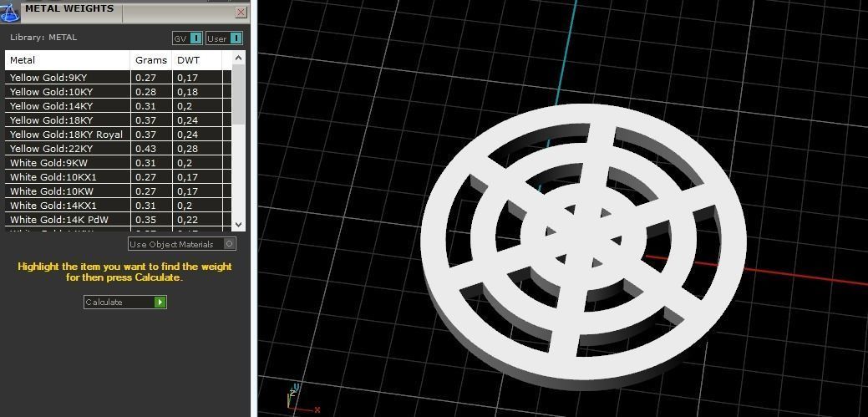Click the Metal Weights panel logo icon
The width and height of the screenshot is (868, 417).
[10, 13]
